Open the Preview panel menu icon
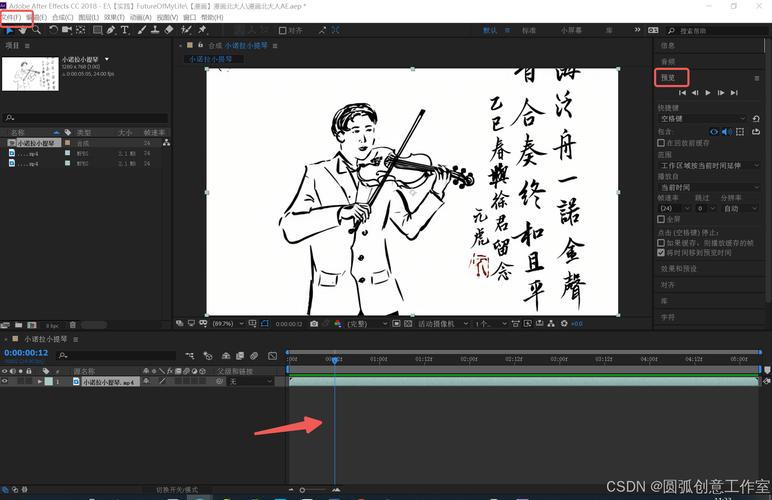This screenshot has height=500, width=772. pos(757,78)
